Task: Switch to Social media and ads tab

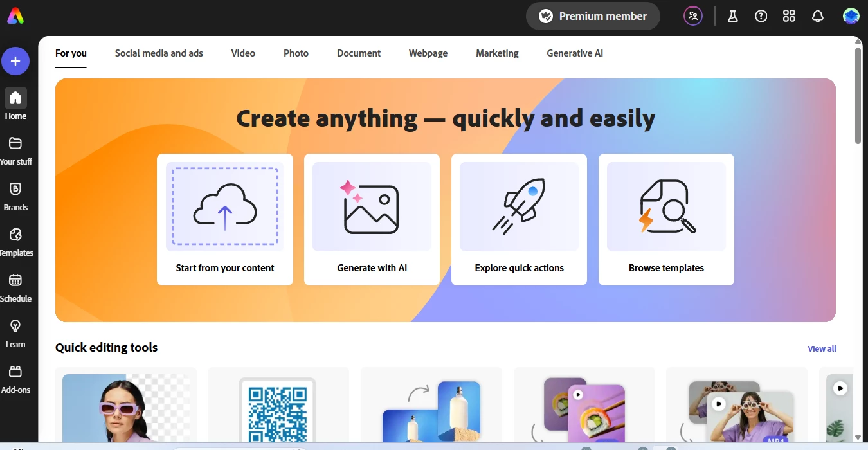Action: 159,53
